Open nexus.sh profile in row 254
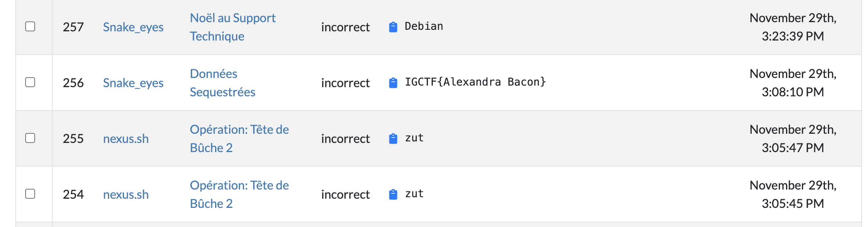Image resolution: width=868 pixels, height=227 pixels. point(126,195)
